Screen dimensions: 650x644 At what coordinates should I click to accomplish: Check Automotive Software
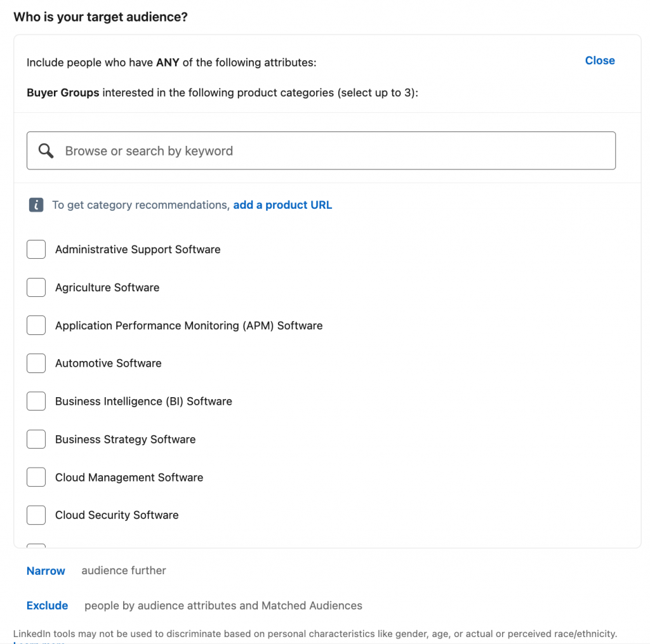click(36, 363)
